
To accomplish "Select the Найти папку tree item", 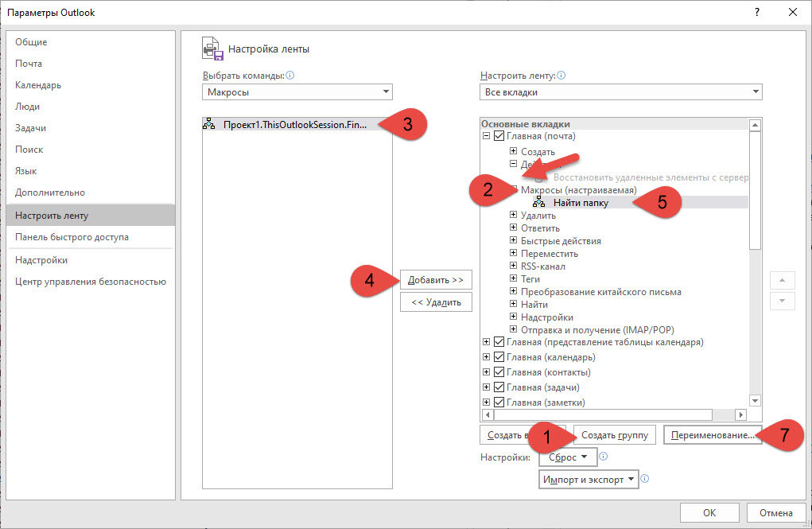I will (581, 203).
